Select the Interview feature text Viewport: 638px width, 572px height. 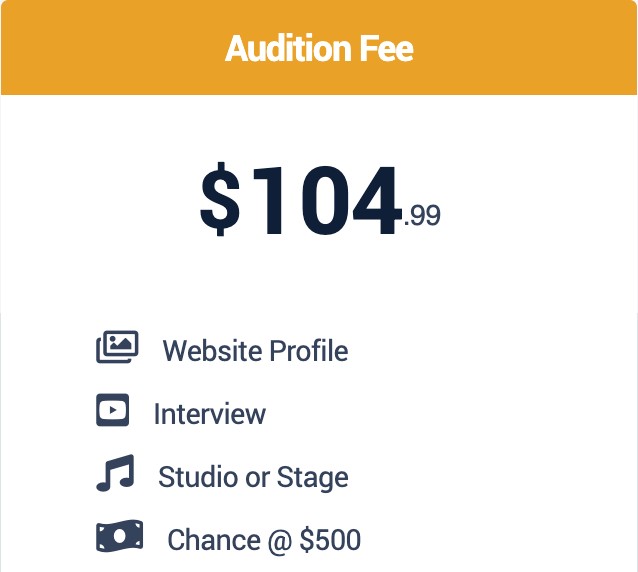[209, 414]
